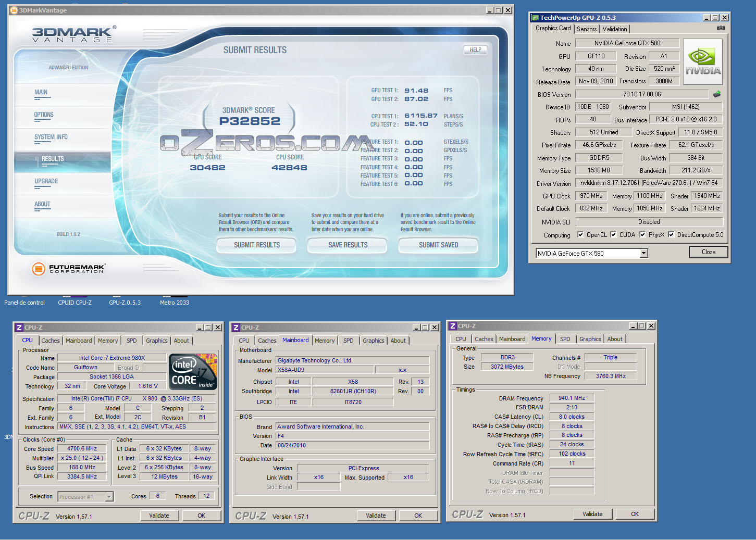
Task: Click the 3DMark score P32852 text
Action: [x=250, y=121]
